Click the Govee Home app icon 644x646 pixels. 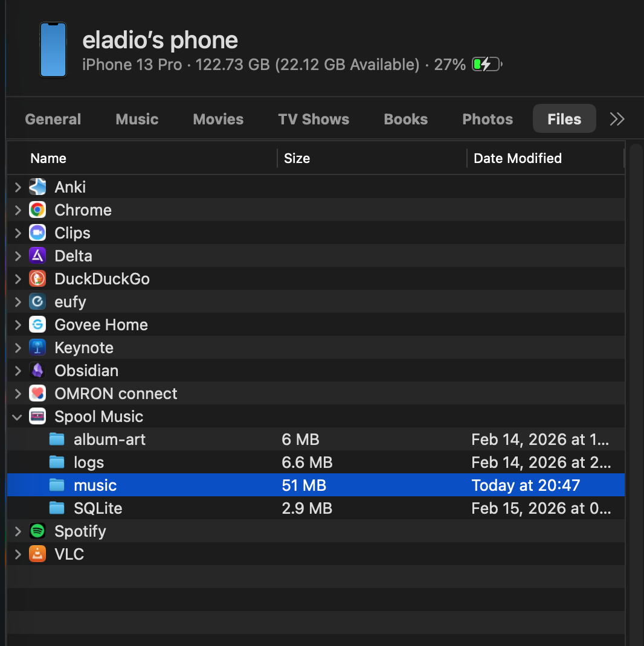coord(37,325)
